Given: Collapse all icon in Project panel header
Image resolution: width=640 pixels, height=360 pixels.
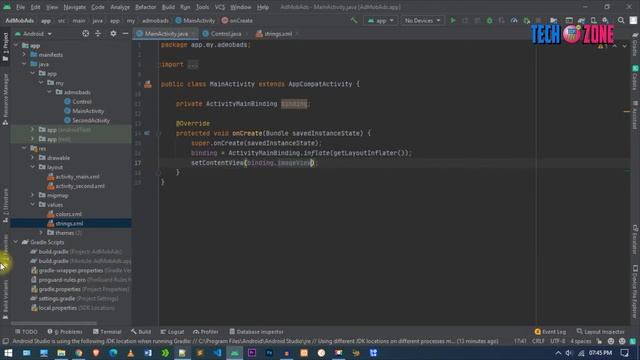Looking at the screenshot, I should click(98, 33).
